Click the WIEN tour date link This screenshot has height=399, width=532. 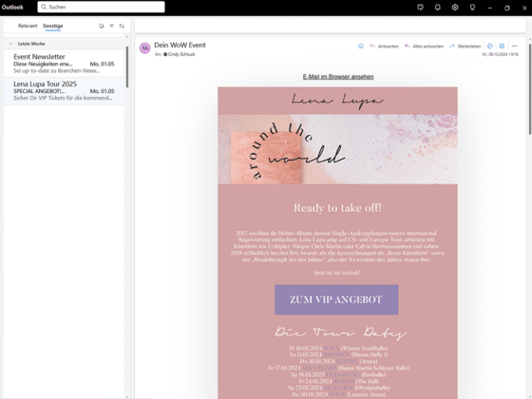click(x=332, y=348)
